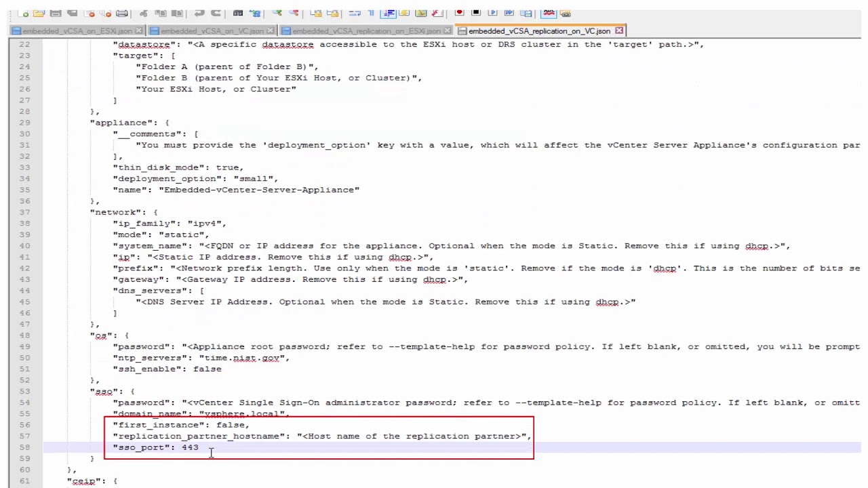Open the Replace toolbar icon

pos(254,13)
